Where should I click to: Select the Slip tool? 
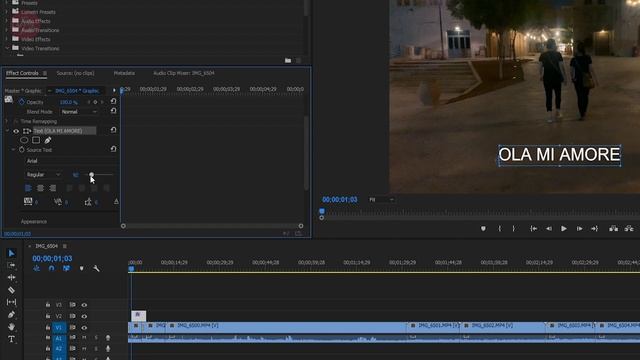coord(11,302)
